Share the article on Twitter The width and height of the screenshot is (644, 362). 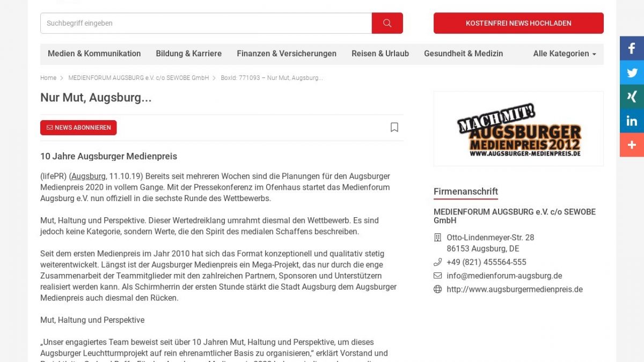click(x=632, y=72)
